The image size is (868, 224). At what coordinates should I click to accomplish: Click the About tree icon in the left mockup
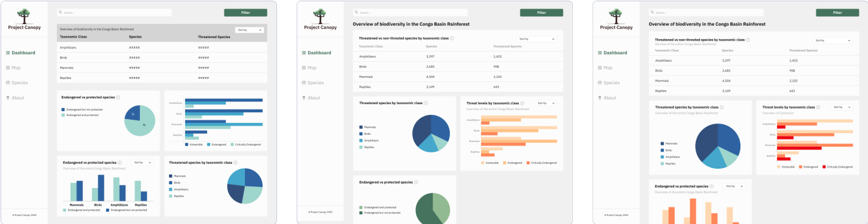tap(8, 98)
